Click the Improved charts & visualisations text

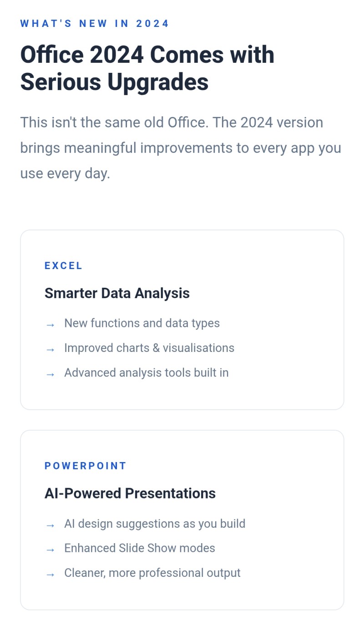pos(149,348)
